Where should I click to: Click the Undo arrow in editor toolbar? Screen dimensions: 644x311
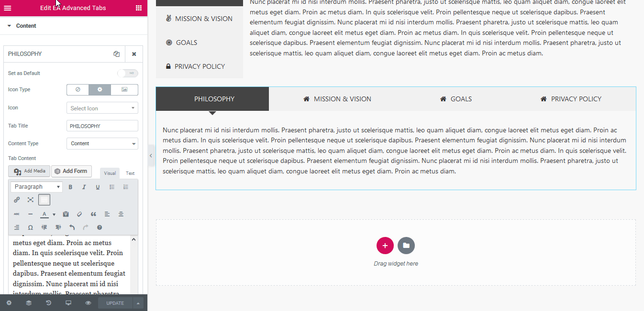pyautogui.click(x=72, y=227)
